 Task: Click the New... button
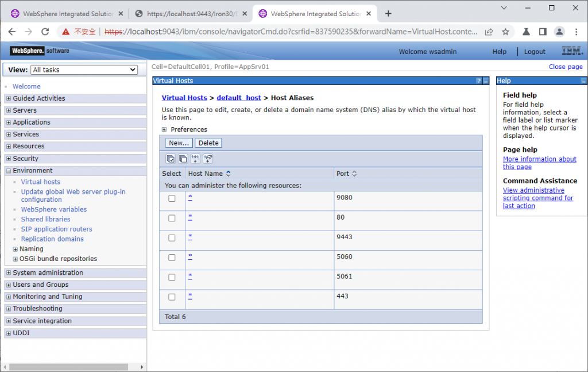[x=179, y=143]
